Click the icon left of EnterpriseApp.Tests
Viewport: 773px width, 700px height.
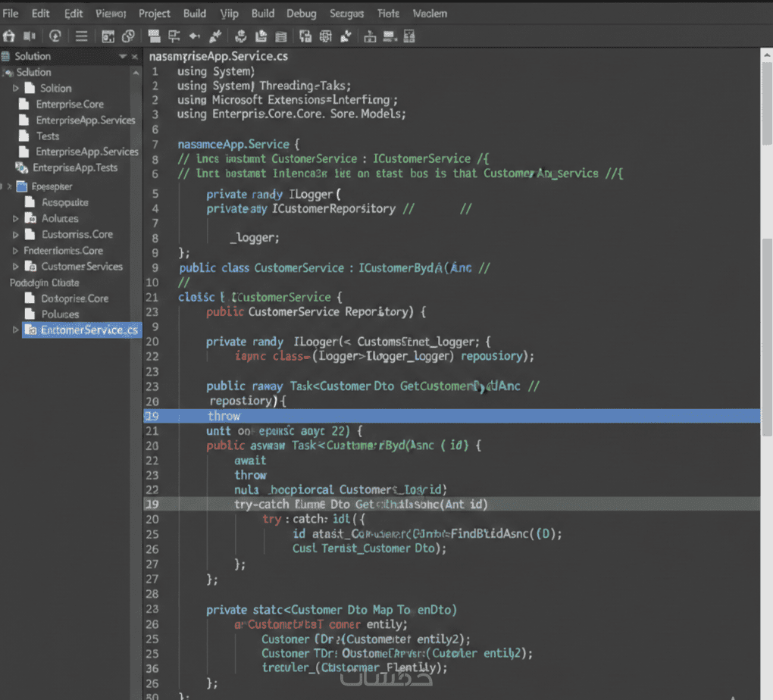click(x=21, y=167)
